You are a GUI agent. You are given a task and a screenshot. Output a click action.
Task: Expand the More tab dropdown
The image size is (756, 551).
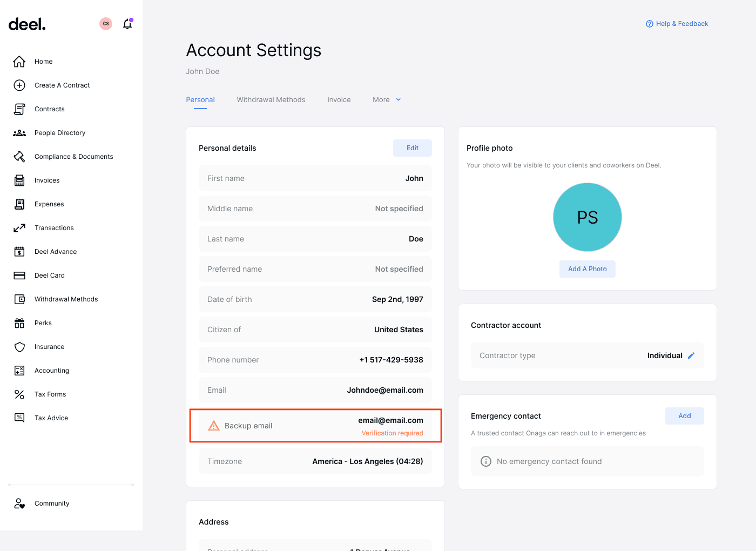click(386, 99)
